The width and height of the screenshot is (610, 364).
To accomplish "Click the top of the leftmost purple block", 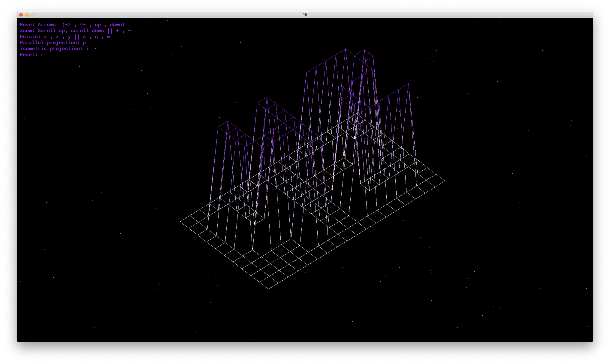I will [x=228, y=121].
